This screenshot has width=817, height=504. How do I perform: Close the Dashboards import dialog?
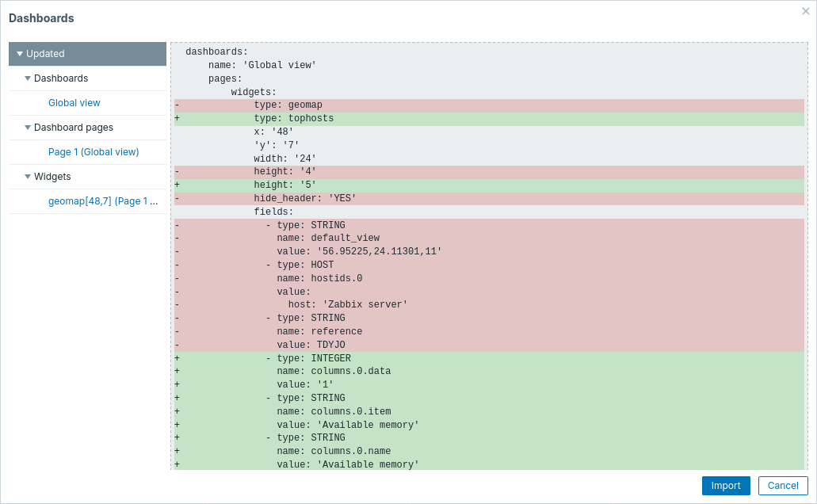pos(806,11)
